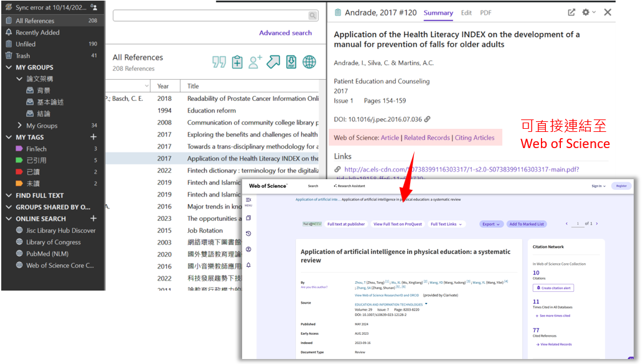The width and height of the screenshot is (643, 364).
Task: Open the Web of Science Export dropdown
Action: coord(491,224)
